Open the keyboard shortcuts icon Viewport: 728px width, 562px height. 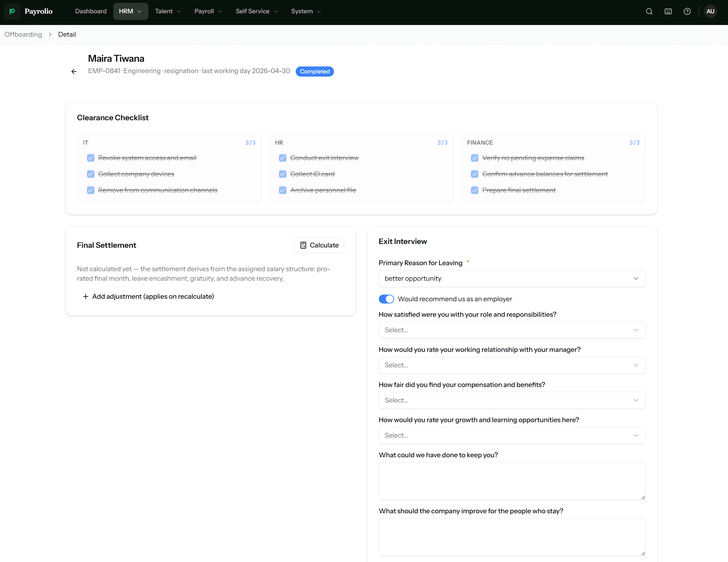coord(668,11)
